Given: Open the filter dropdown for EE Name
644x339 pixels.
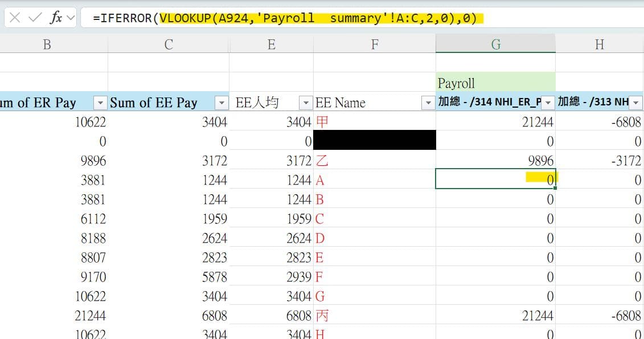Looking at the screenshot, I should tap(428, 103).
